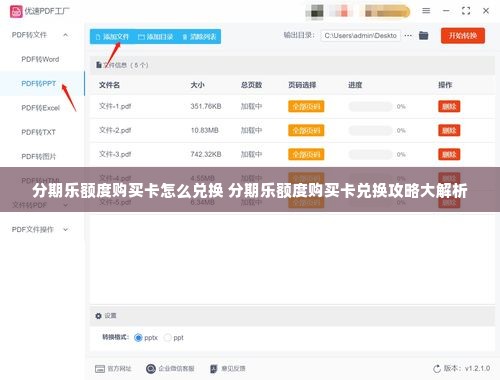Screen dimensions: 500x380
Task: Click the page selection button for 文件-2.pdf
Action: click(x=306, y=130)
